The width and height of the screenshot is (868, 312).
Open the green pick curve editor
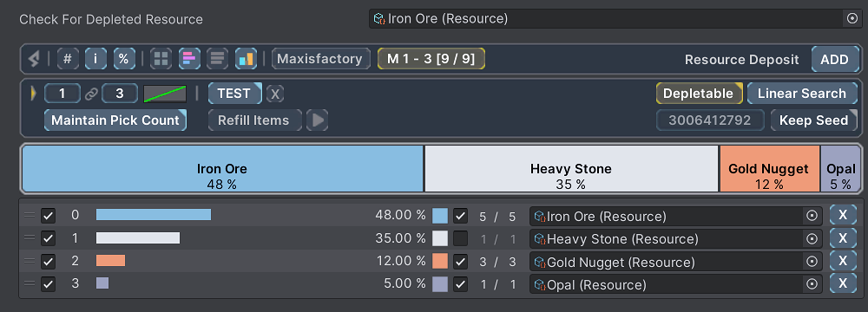coord(165,94)
